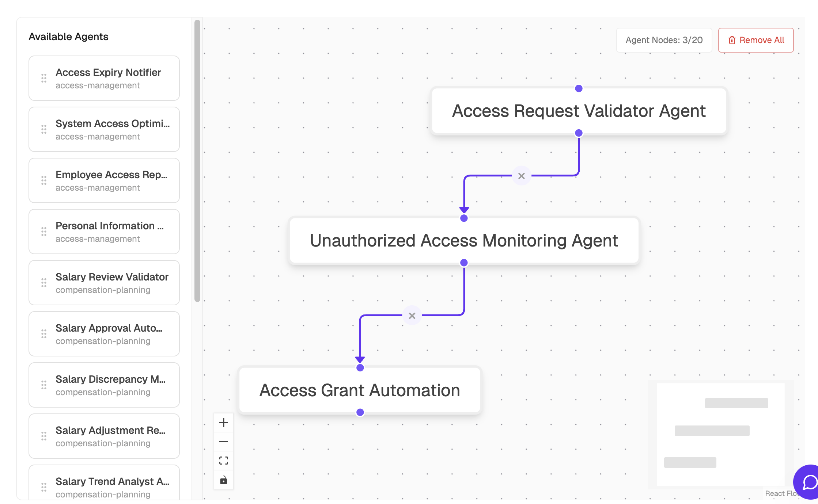The image size is (818, 504).
Task: Click the Available Agents heading
Action: pos(68,37)
